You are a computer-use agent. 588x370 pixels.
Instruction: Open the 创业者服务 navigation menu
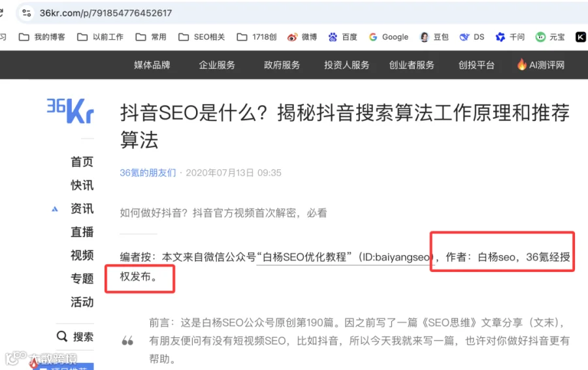click(412, 65)
